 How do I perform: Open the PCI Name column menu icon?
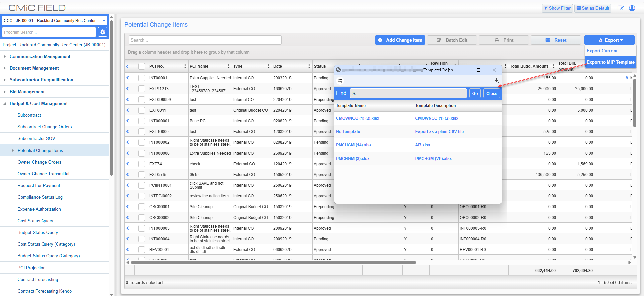[x=229, y=66]
